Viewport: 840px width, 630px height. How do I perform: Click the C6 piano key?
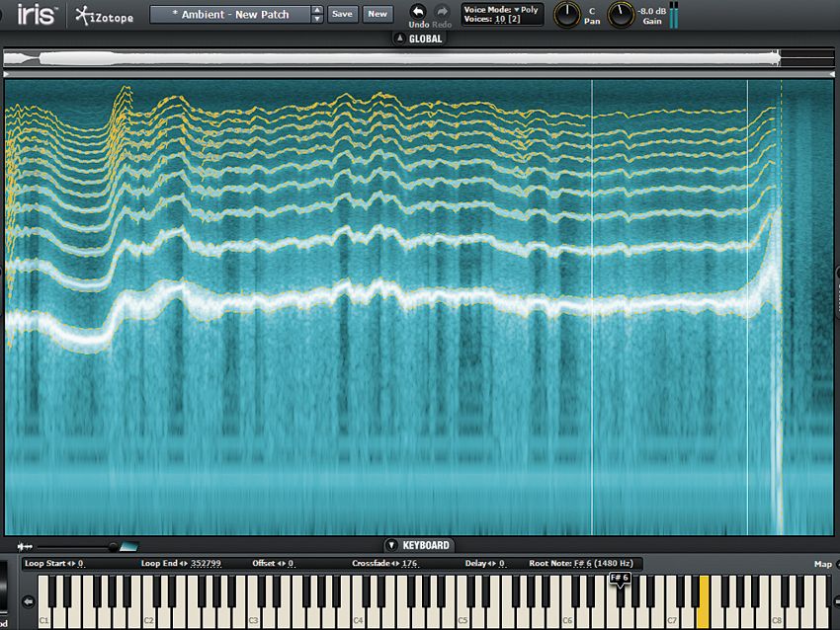tap(568, 615)
